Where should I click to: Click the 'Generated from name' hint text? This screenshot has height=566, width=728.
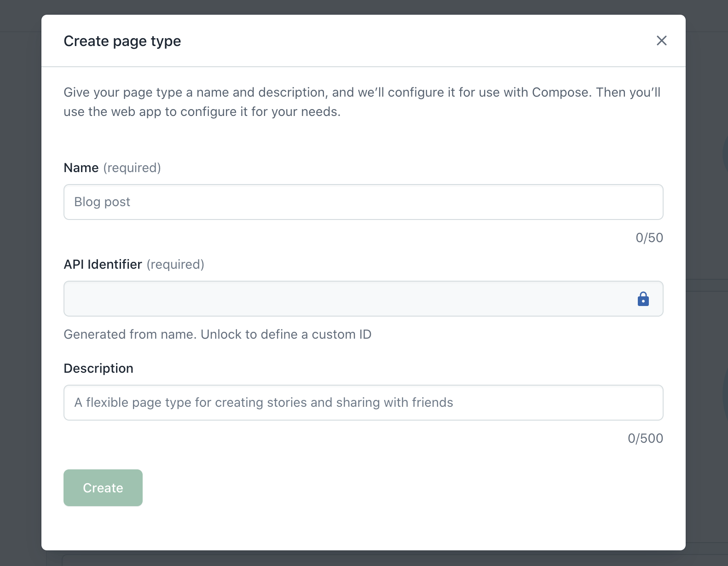217,335
